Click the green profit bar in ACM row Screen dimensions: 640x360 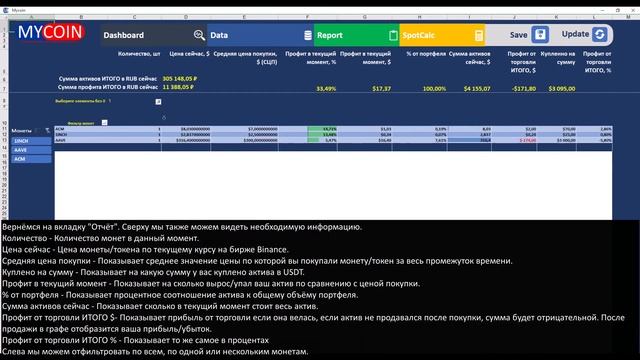322,129
